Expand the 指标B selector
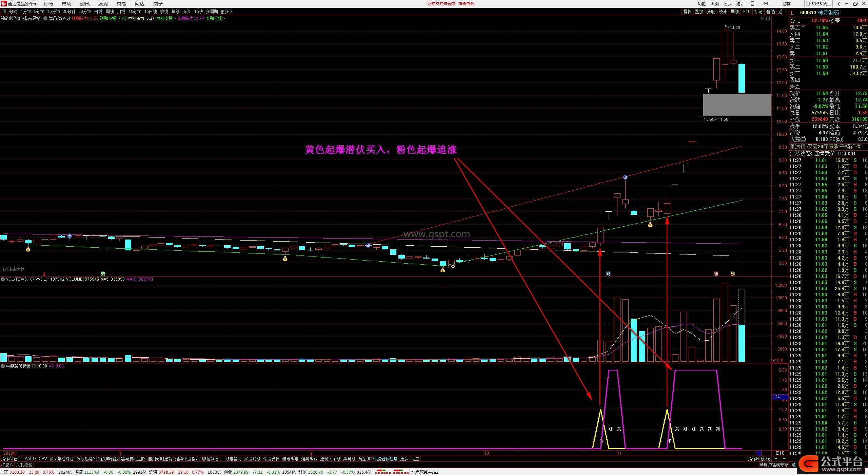This screenshot has height=475, width=868. (x=753, y=459)
